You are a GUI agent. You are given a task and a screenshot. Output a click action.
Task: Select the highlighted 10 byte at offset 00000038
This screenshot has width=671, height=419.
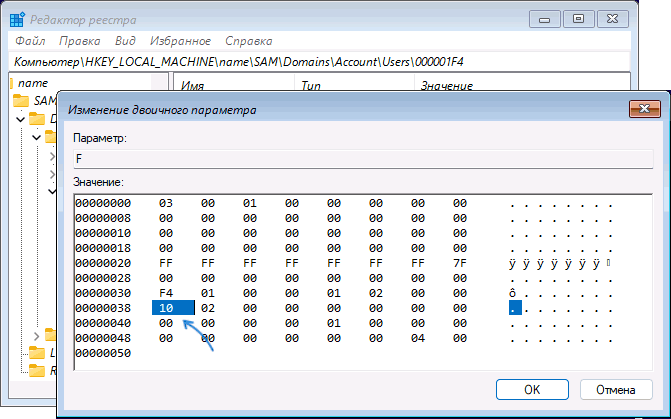[x=167, y=308]
